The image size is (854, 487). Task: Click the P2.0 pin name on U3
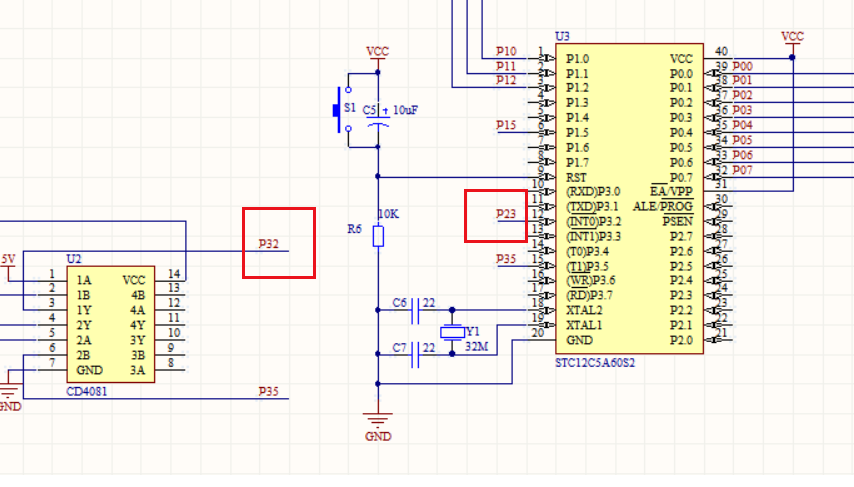click(x=681, y=340)
